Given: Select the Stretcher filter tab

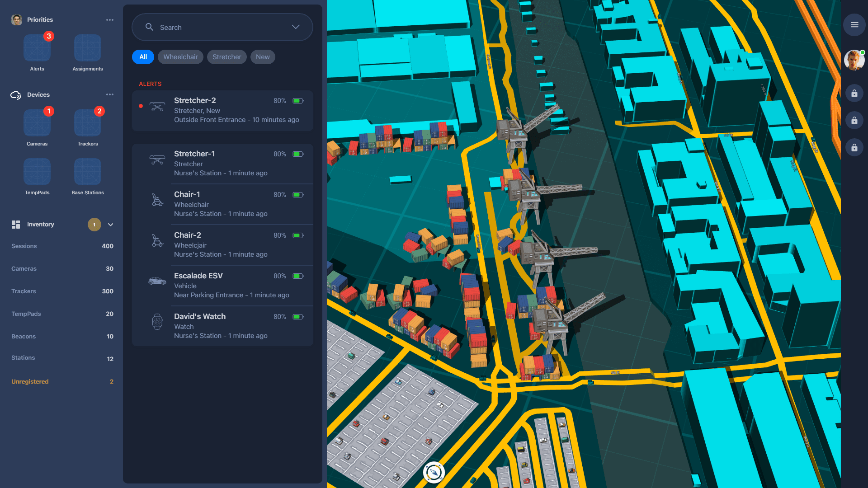Looking at the screenshot, I should click(226, 57).
